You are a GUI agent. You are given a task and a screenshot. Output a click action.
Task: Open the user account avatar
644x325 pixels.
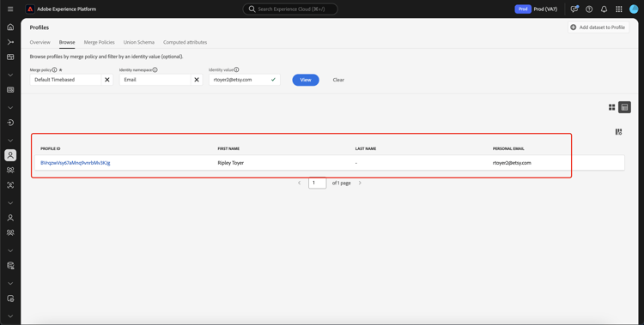tap(634, 9)
